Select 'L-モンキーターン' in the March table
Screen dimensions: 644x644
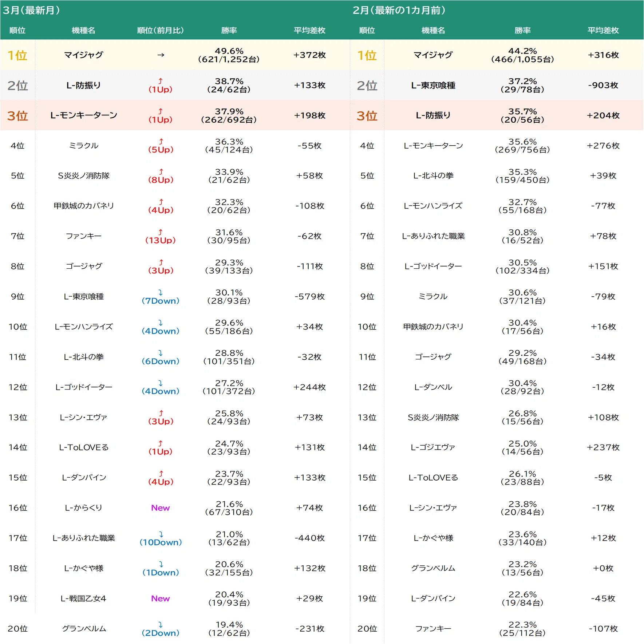click(84, 115)
